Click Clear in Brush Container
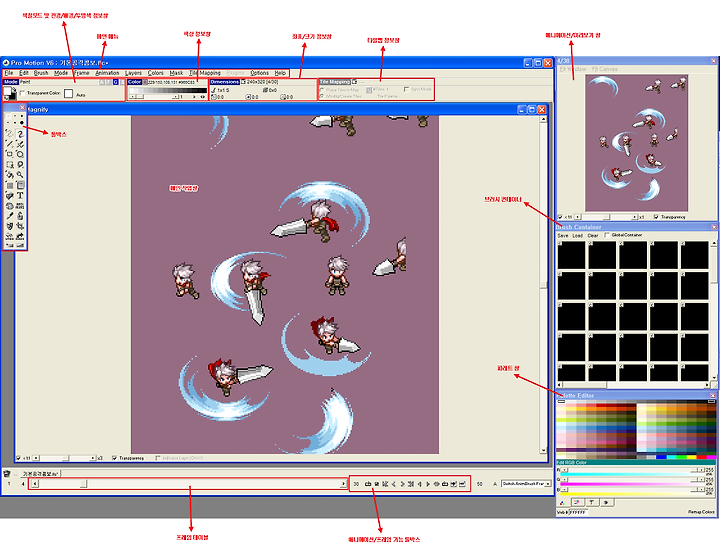The height and width of the screenshot is (554, 720). 593,235
